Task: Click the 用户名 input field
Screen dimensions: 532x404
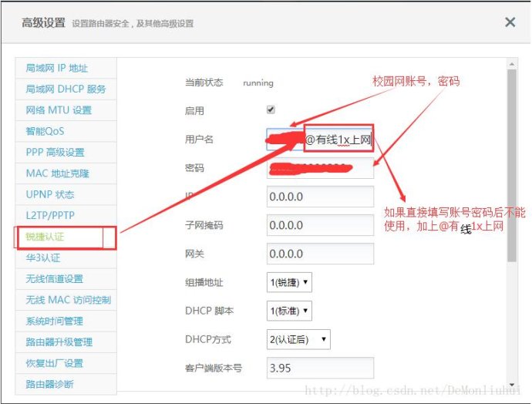Action: click(320, 140)
